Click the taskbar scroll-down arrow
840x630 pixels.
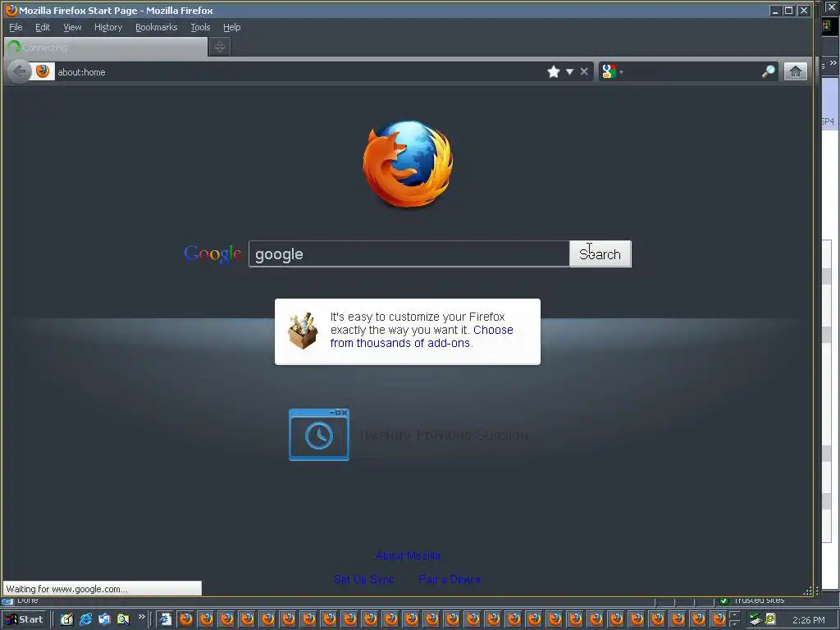[x=734, y=623]
